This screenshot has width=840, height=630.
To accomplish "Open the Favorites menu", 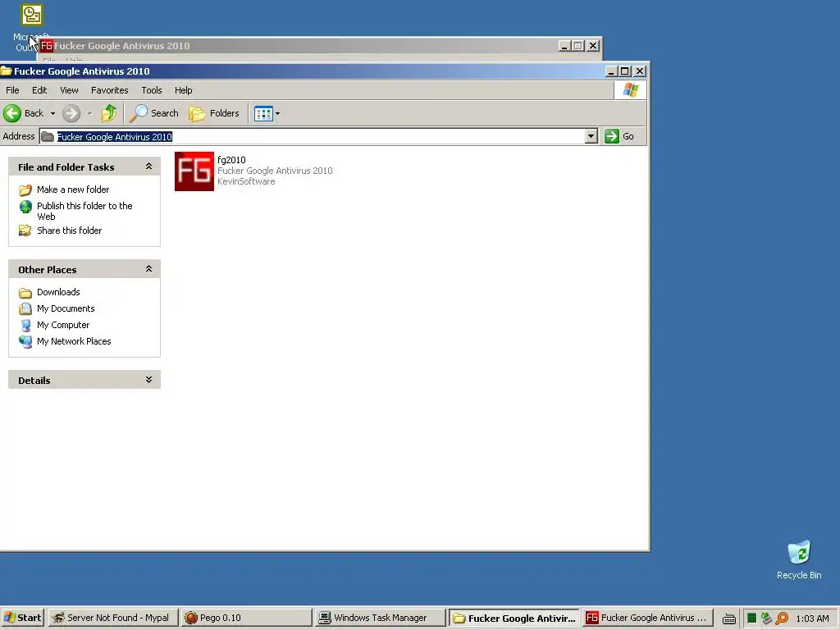I will (109, 90).
